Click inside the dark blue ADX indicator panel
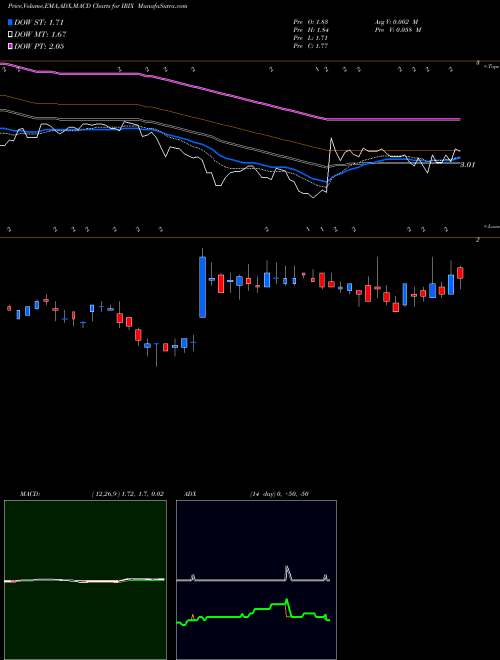 tap(256, 580)
